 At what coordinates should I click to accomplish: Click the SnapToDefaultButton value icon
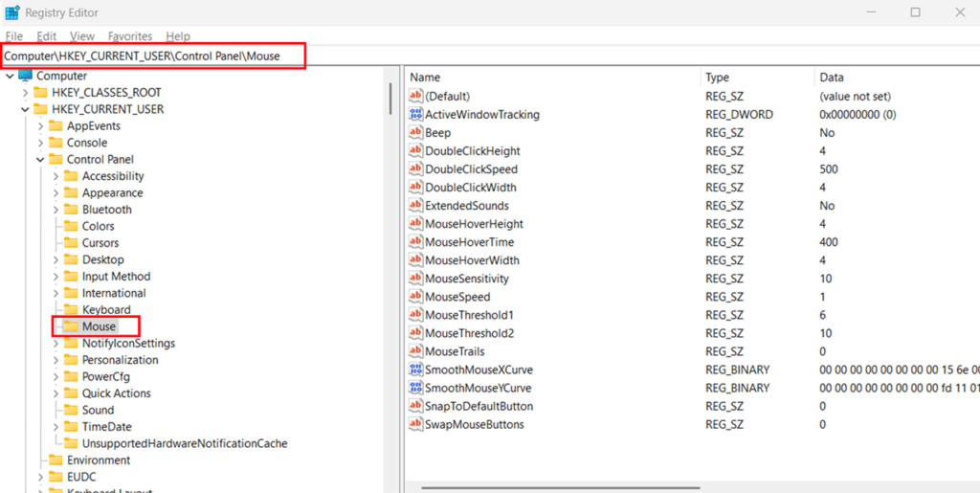[415, 406]
